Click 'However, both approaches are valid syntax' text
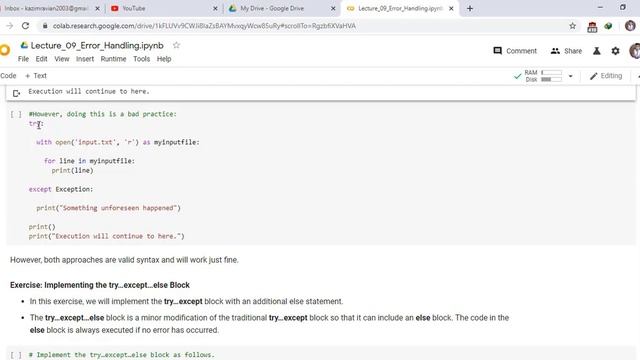This screenshot has width=640, height=360. click(x=124, y=260)
